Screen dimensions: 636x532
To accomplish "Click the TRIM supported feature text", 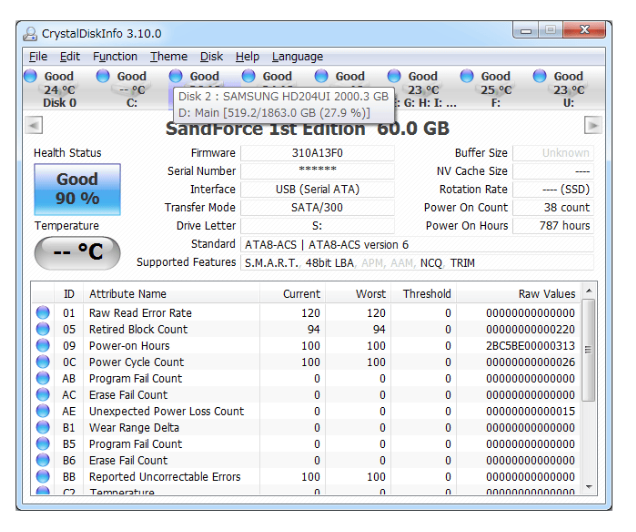I will [462, 263].
